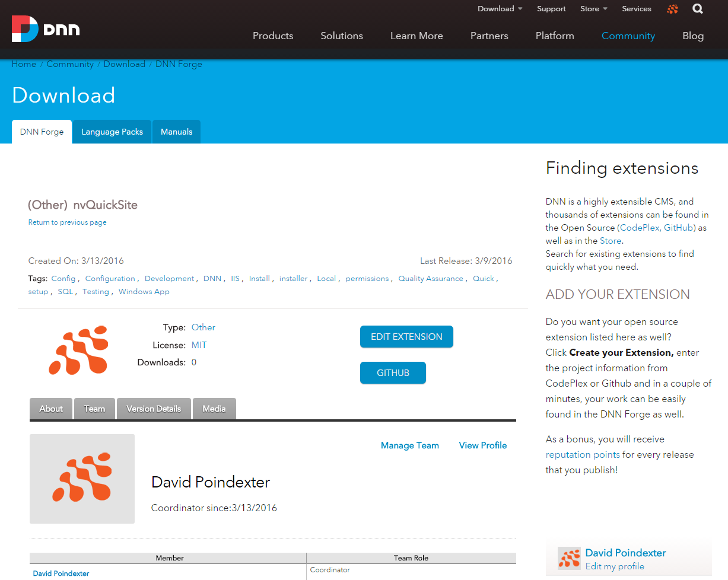Open the Support link in top bar

click(x=551, y=9)
